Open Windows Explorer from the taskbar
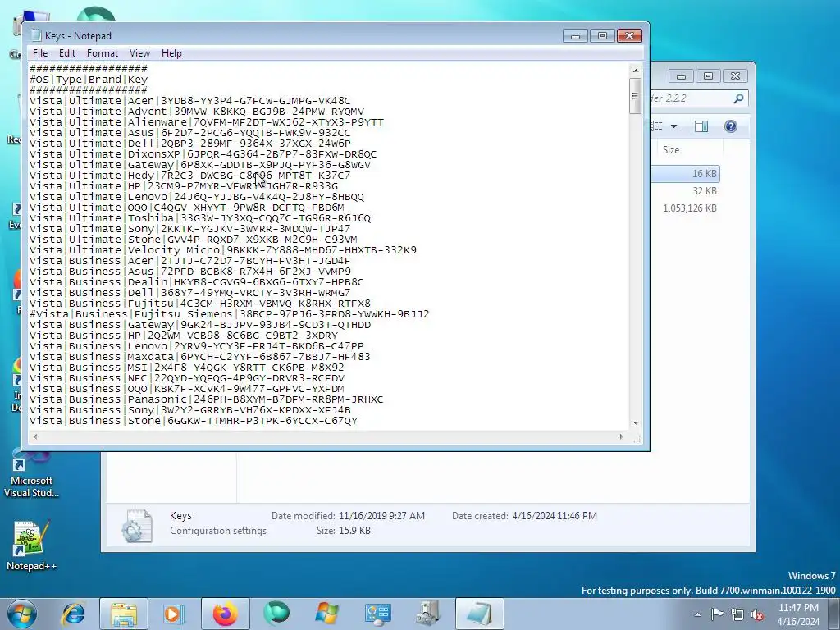The width and height of the screenshot is (840, 630). point(124,614)
